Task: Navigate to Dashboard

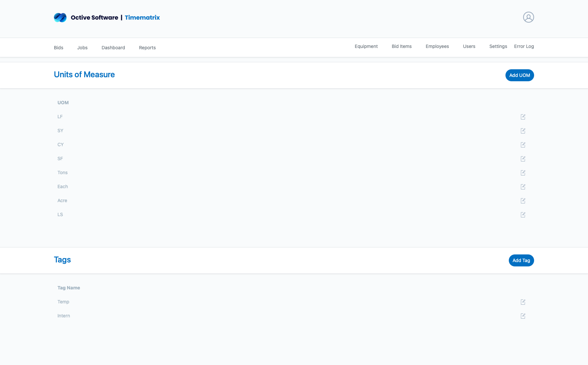Action: coord(113,48)
